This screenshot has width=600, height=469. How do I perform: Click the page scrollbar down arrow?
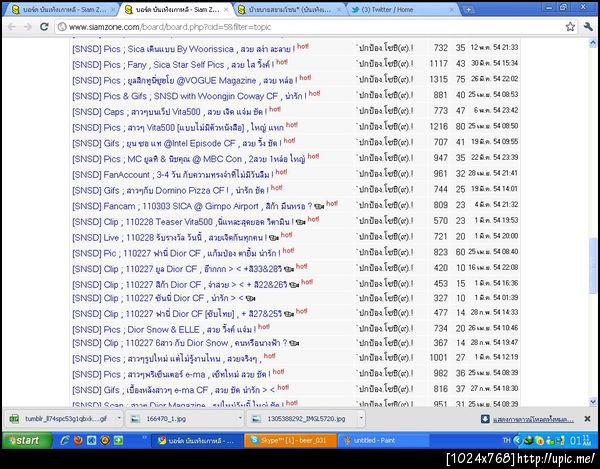[x=593, y=402]
